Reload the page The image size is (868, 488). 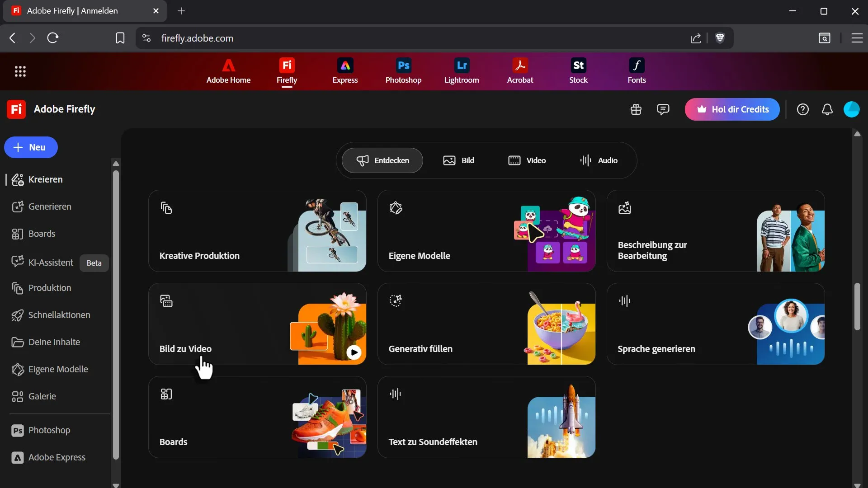(x=53, y=38)
